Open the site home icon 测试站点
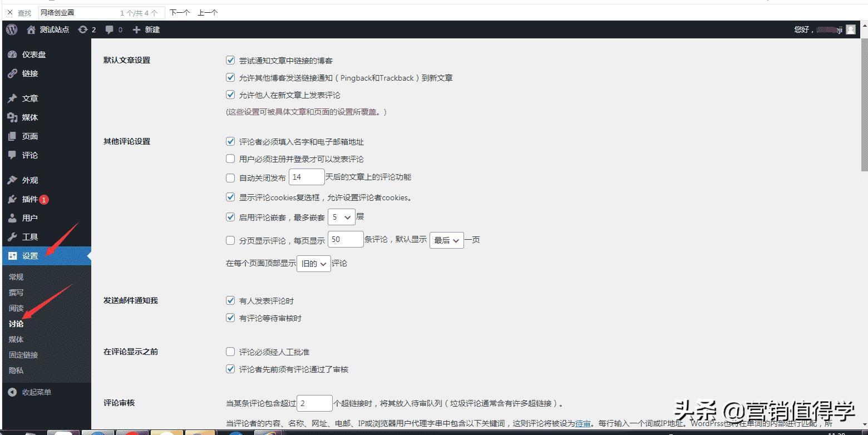 31,29
